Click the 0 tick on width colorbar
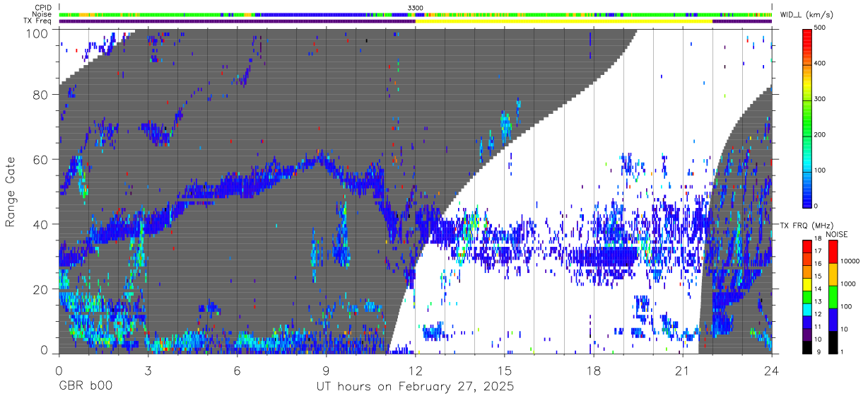 point(816,205)
